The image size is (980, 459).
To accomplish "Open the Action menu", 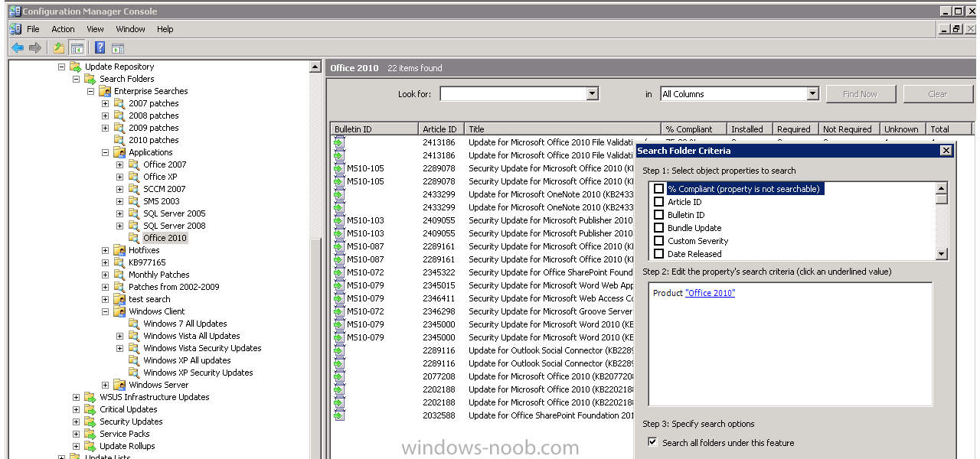I will pyautogui.click(x=63, y=29).
